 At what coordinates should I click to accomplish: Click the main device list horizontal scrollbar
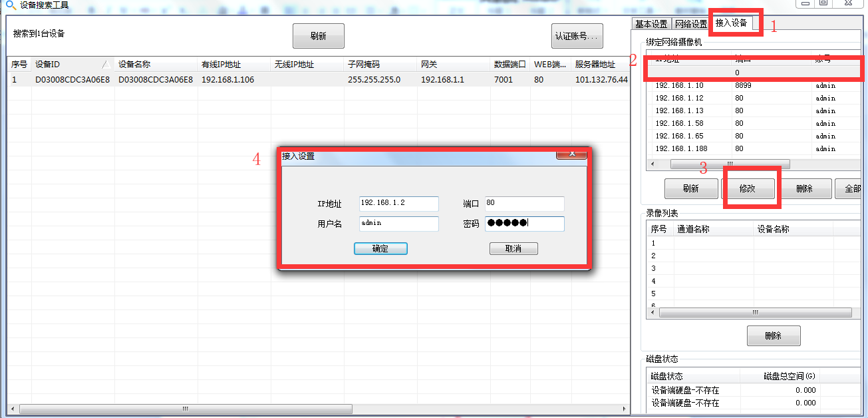click(318, 409)
